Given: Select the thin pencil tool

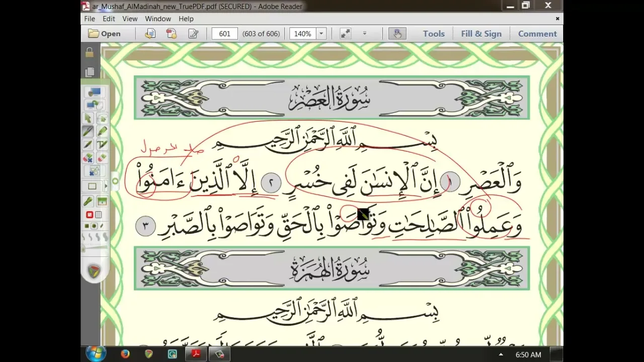Looking at the screenshot, I should [x=88, y=144].
